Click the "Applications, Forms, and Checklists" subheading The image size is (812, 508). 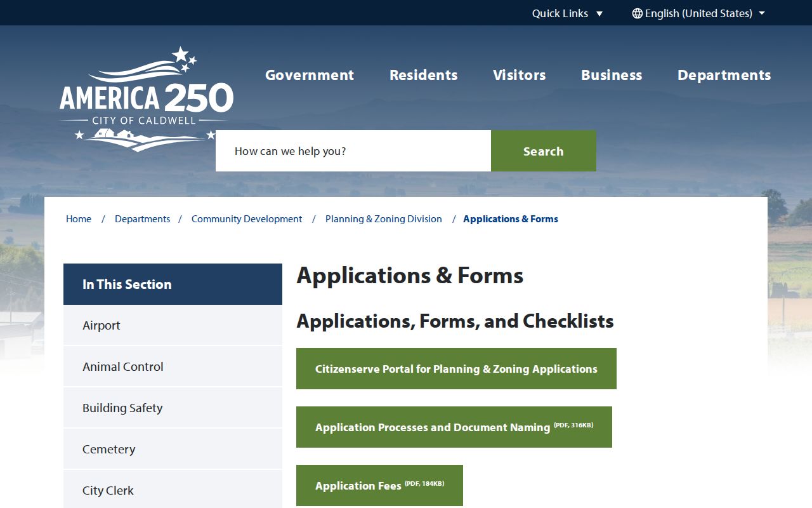point(455,321)
